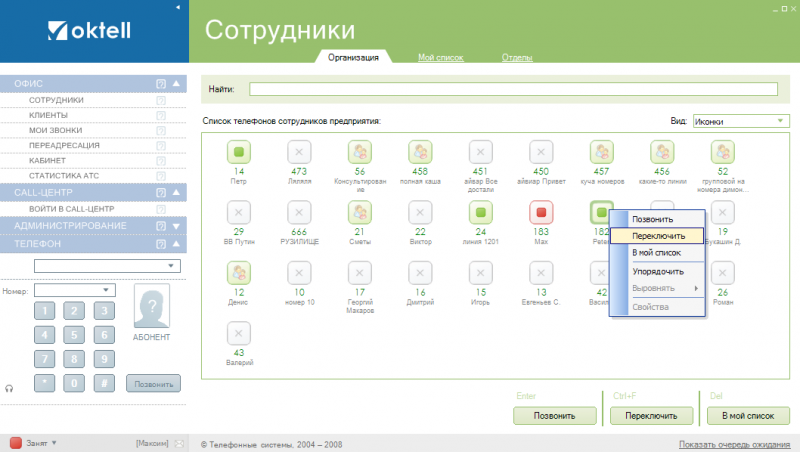Screen dimensions: 800x452
Task: Select employee 12 Денис
Action: click(238, 273)
